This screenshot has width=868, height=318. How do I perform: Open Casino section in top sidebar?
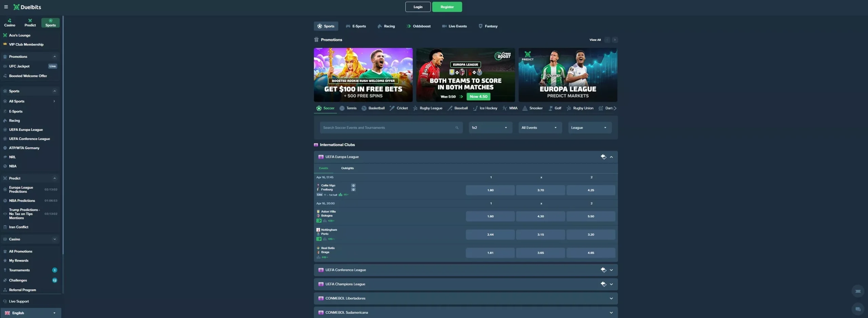click(9, 23)
